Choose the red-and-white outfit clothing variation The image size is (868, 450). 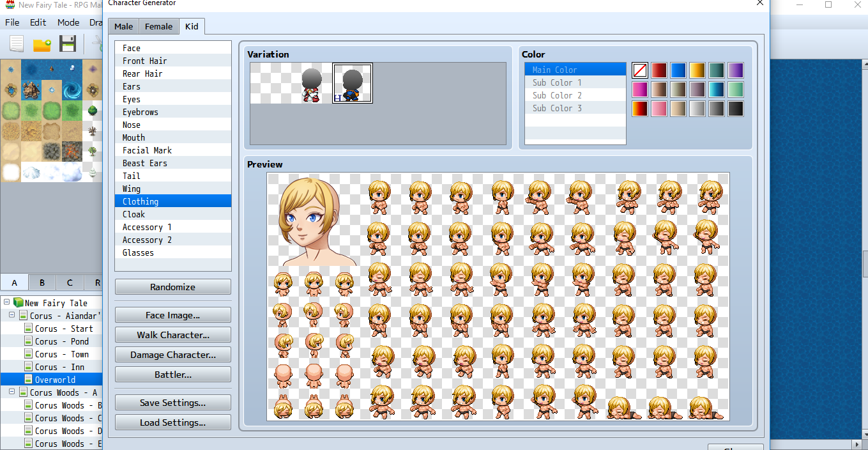(311, 83)
